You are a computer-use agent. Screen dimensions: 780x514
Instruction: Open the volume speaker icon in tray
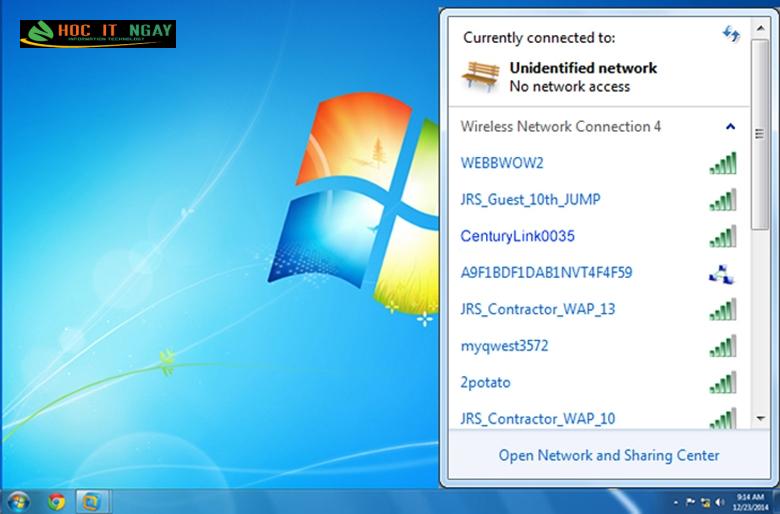click(x=719, y=502)
